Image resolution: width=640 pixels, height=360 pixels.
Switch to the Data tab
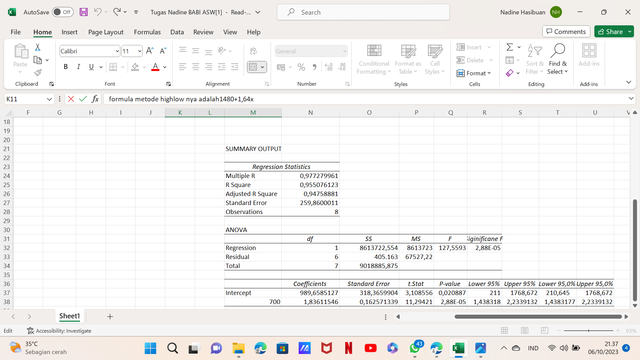click(x=177, y=32)
